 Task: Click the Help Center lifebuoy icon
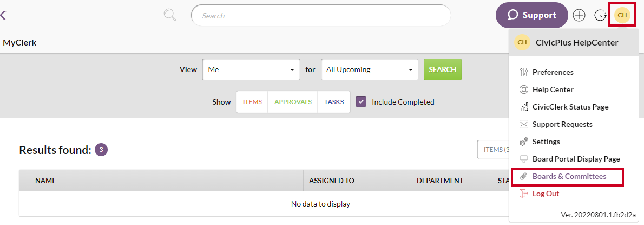(524, 89)
